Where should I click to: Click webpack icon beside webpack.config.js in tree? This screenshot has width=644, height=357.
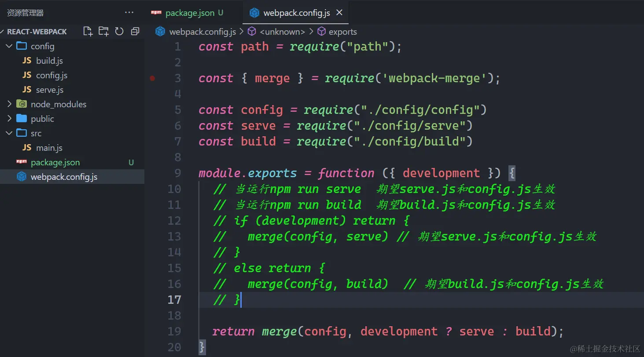click(22, 177)
